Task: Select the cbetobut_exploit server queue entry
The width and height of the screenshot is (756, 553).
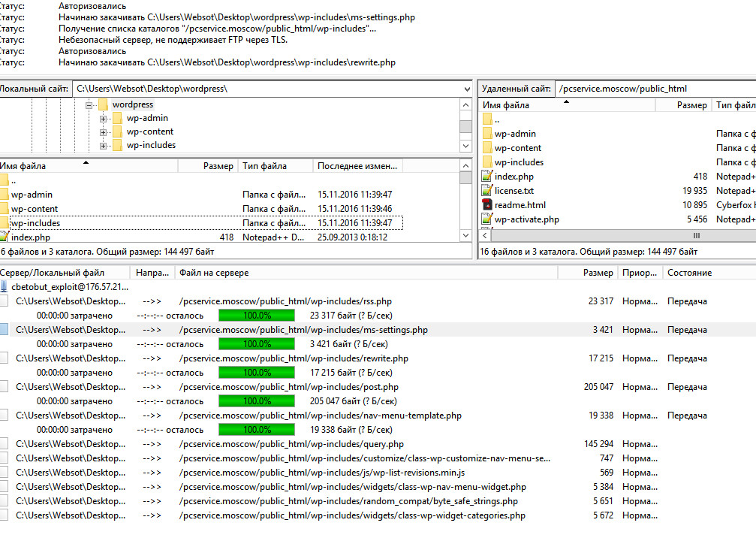Action: [x=70, y=286]
